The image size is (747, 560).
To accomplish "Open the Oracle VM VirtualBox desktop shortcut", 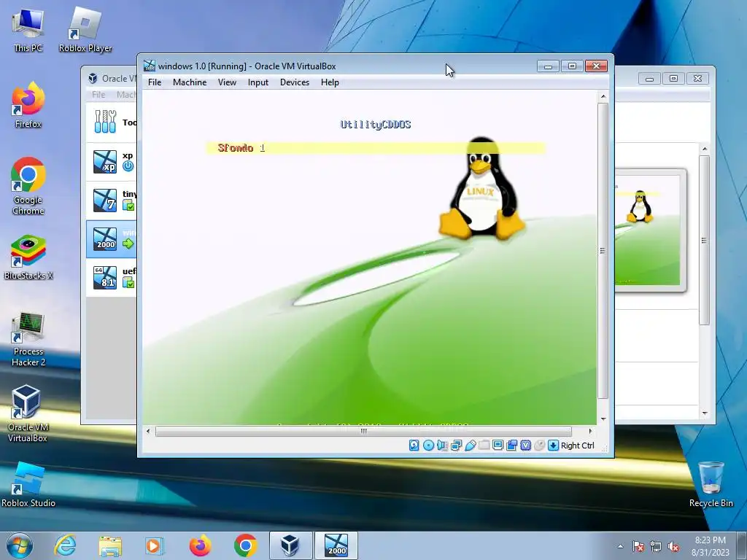I will coord(27,414).
